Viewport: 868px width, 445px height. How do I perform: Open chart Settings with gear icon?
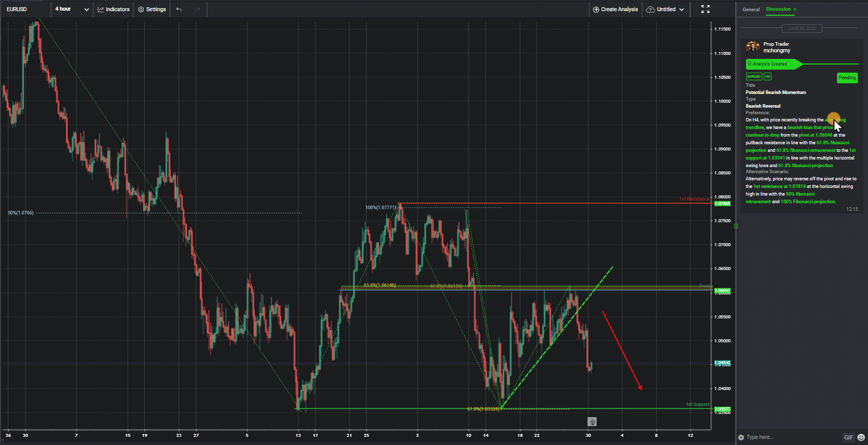pos(152,9)
